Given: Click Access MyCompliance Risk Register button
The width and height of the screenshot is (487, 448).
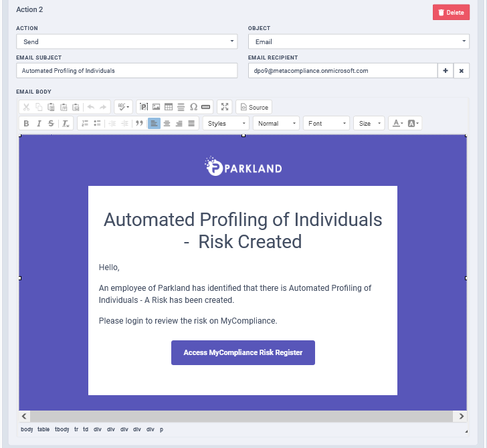Looking at the screenshot, I should click(243, 352).
